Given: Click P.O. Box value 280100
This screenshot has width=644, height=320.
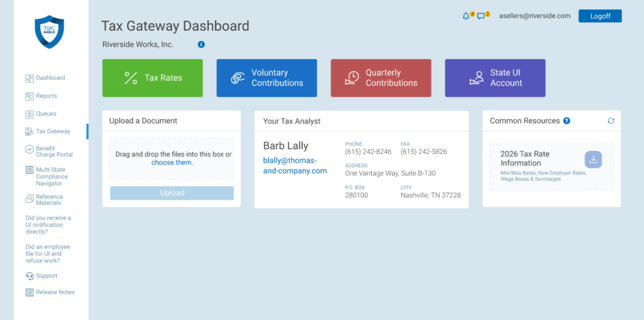Looking at the screenshot, I should tap(357, 196).
